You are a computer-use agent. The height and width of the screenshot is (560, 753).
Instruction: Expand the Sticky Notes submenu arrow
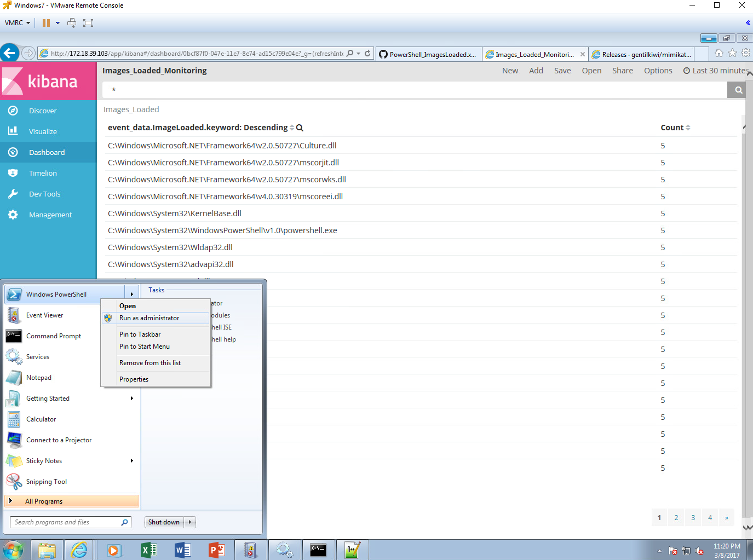click(132, 460)
